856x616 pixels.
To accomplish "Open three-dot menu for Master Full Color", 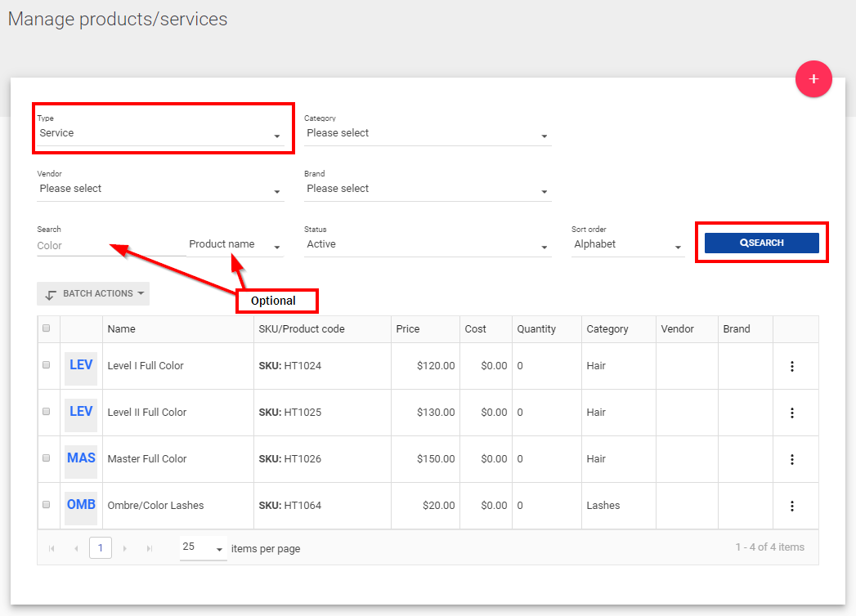I will (791, 459).
